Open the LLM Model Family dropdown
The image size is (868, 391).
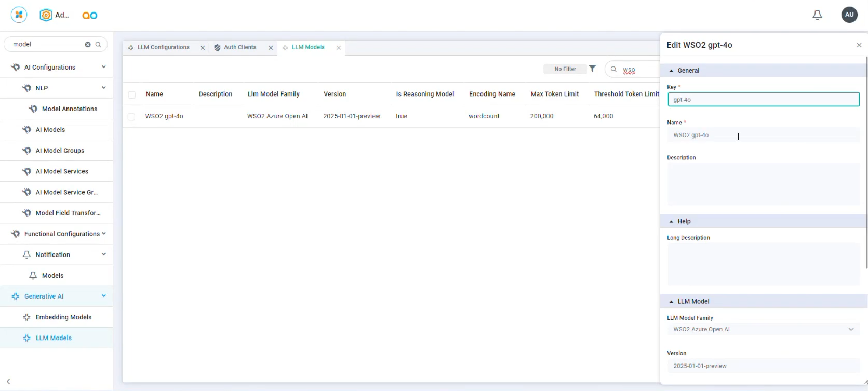click(763, 329)
